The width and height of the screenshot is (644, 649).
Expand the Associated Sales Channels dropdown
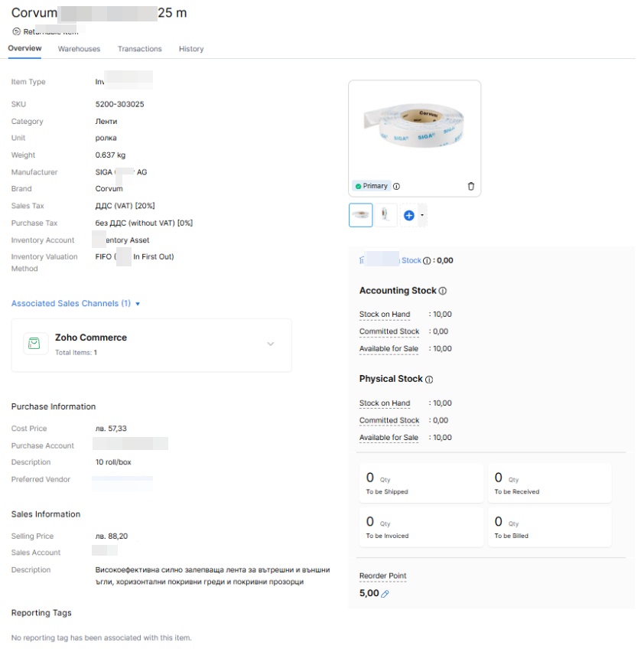click(x=135, y=303)
